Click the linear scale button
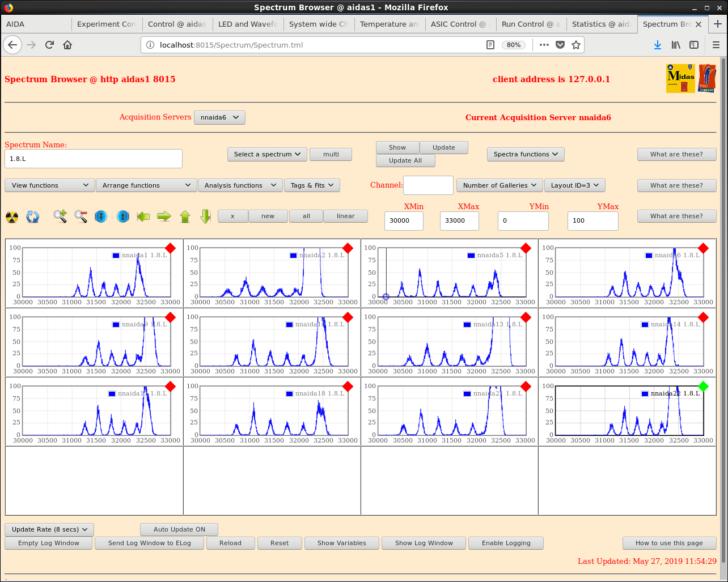728x582 pixels. 345,216
